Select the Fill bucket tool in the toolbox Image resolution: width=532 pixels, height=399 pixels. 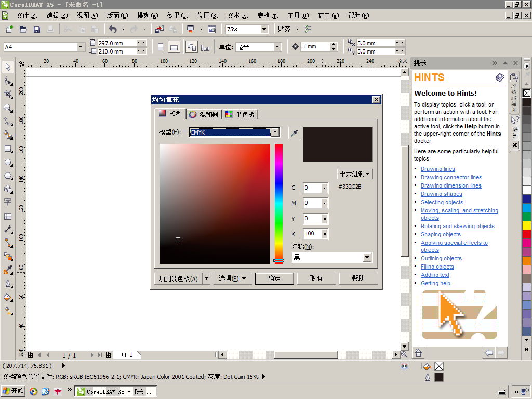point(8,297)
